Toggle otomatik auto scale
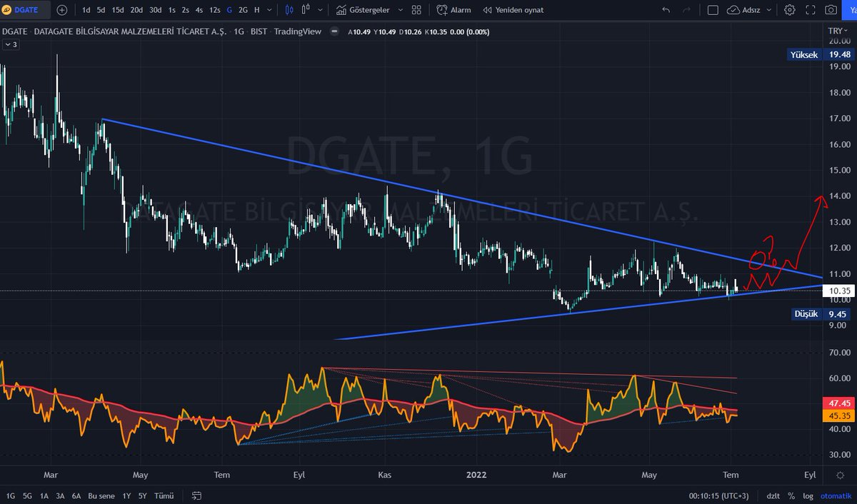This screenshot has height=504, width=857. pos(836,495)
